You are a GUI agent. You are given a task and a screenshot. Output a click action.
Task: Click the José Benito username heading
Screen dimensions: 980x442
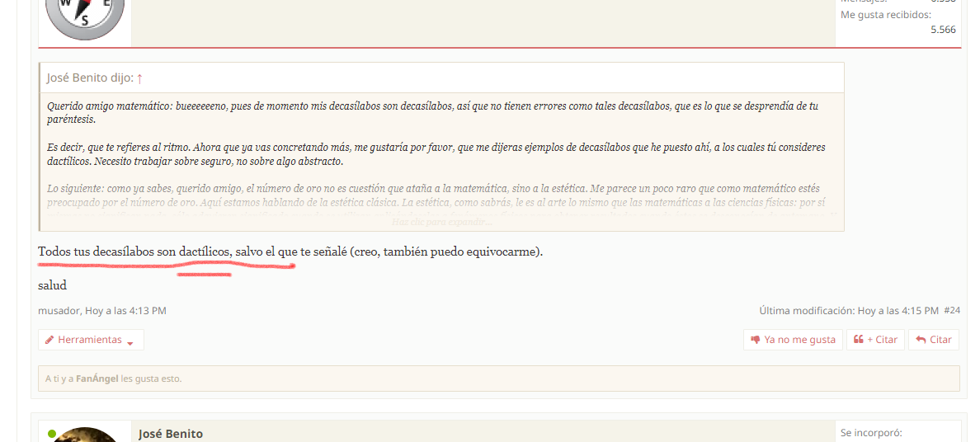(x=171, y=434)
